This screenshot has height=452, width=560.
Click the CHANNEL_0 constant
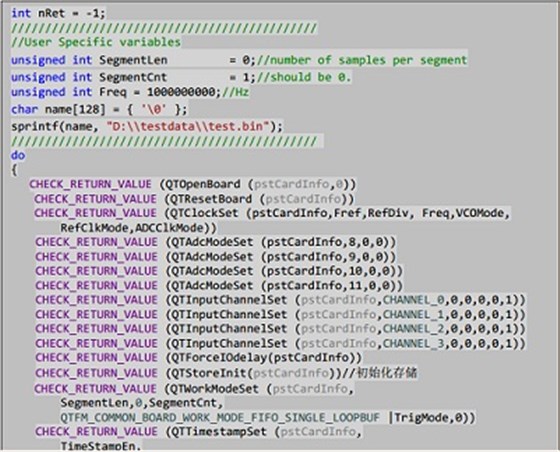[x=413, y=300]
